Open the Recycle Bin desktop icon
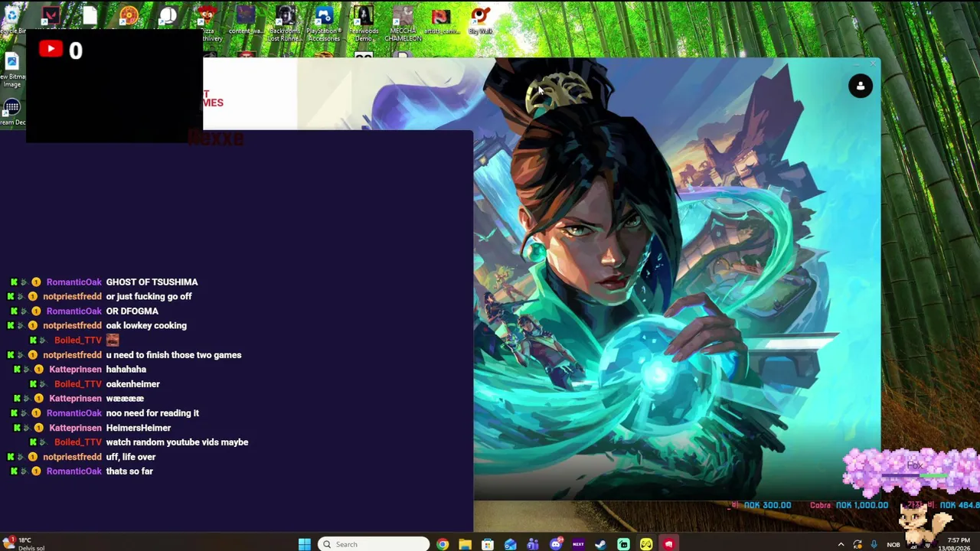The width and height of the screenshot is (980, 551). click(11, 19)
